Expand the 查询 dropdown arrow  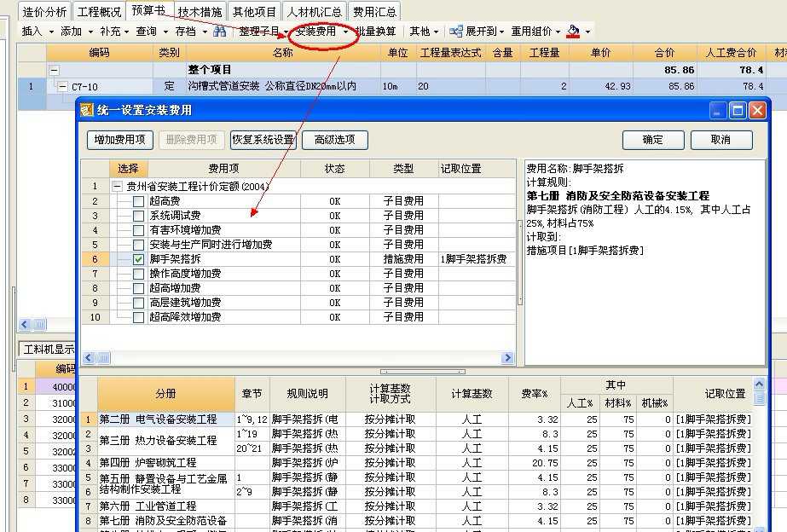coord(165,32)
